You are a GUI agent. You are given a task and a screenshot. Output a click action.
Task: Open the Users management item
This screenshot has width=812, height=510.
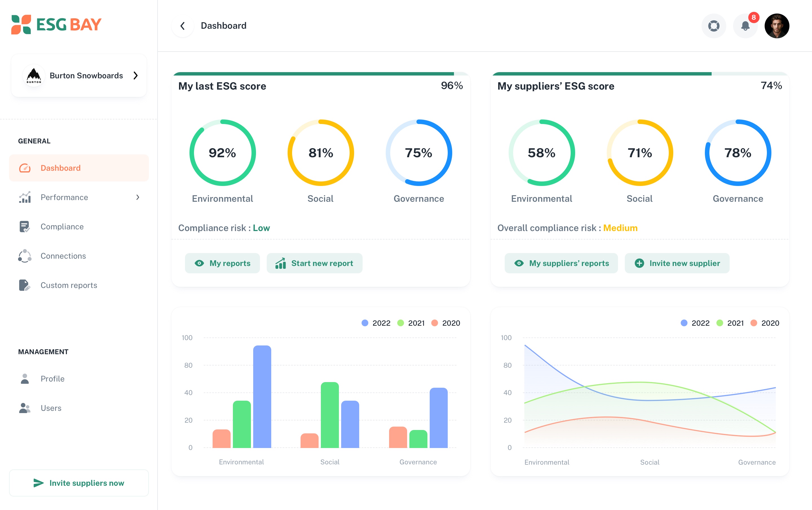[79, 408]
